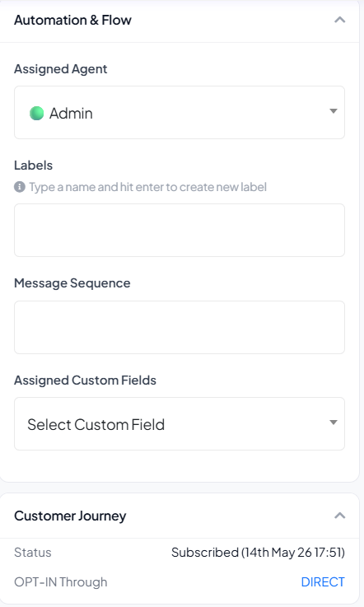Open the Select Custom Field dropdown arrow

coord(333,423)
